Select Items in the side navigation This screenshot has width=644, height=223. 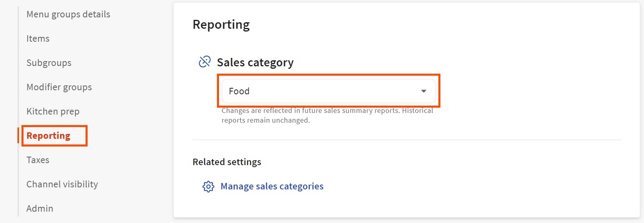coord(38,38)
